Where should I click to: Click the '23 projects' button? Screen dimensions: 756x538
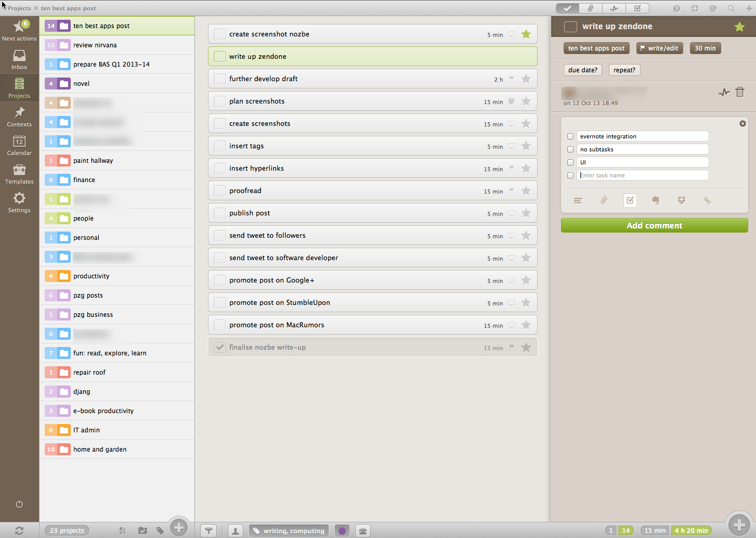point(67,530)
